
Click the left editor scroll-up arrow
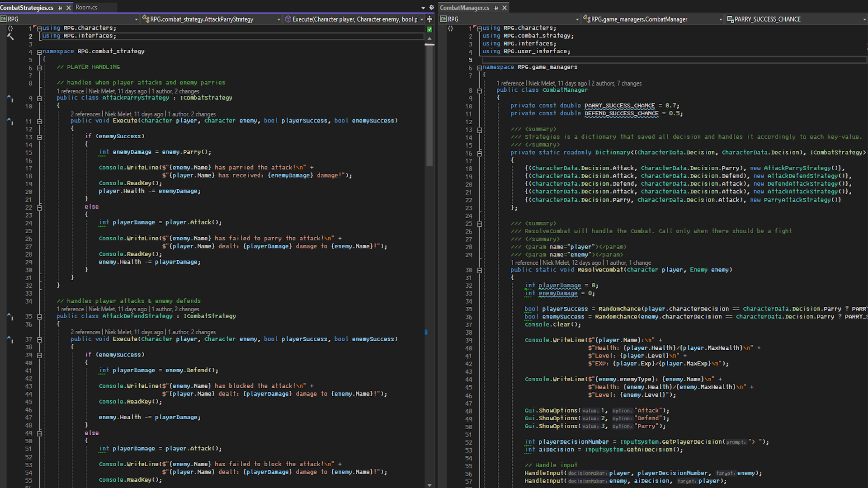[x=429, y=38]
